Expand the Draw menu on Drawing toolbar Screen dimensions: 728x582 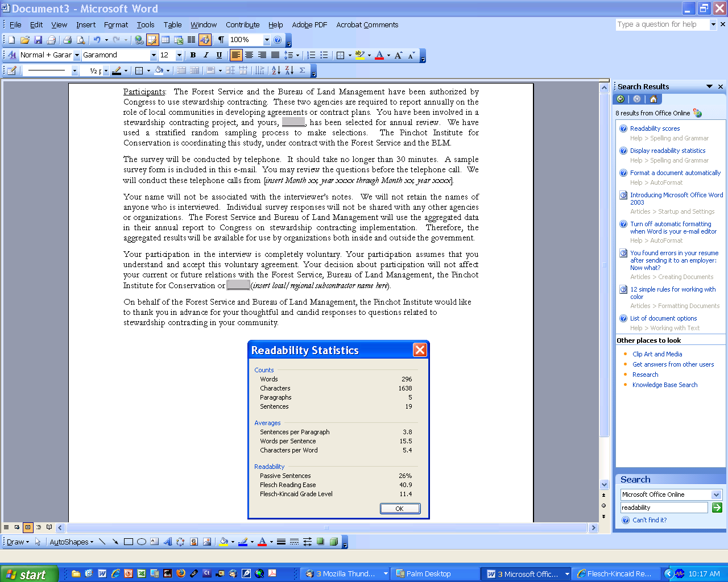(18, 542)
